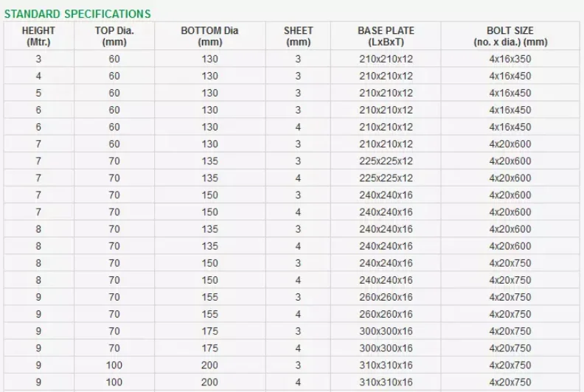Select bottom diameter 175 with sheet 3
584x392 pixels.
click(x=209, y=331)
